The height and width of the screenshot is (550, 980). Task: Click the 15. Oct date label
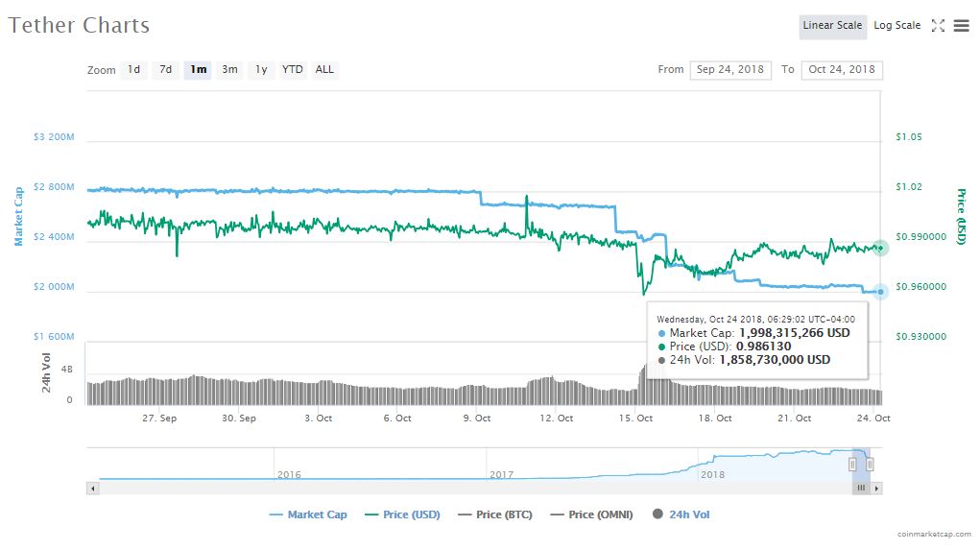click(x=635, y=418)
